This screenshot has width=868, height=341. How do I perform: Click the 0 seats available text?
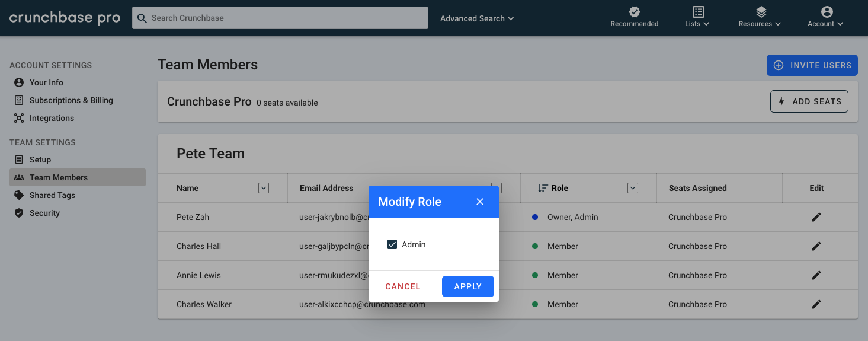tap(287, 103)
